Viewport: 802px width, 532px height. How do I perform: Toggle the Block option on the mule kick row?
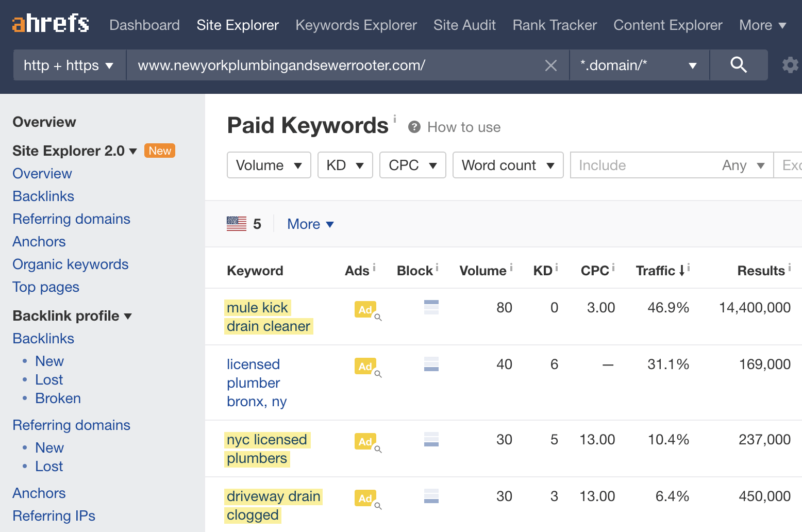(431, 307)
